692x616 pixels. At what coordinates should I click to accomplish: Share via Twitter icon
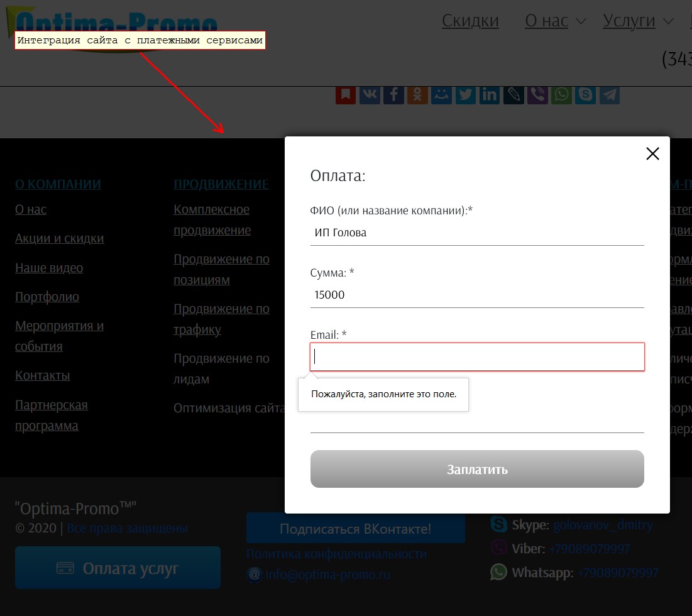coord(466,94)
